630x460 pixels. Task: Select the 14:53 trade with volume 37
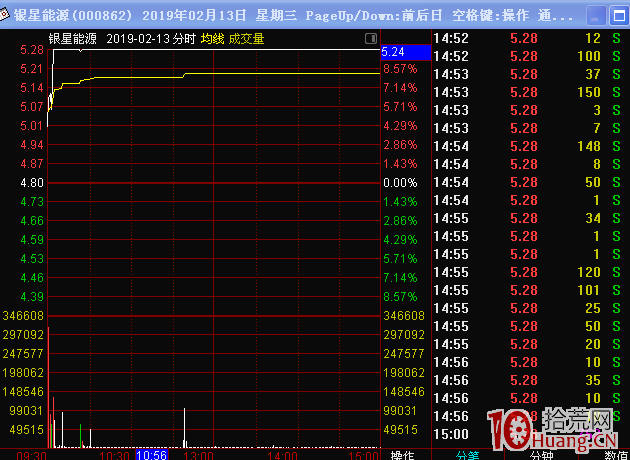click(x=531, y=74)
